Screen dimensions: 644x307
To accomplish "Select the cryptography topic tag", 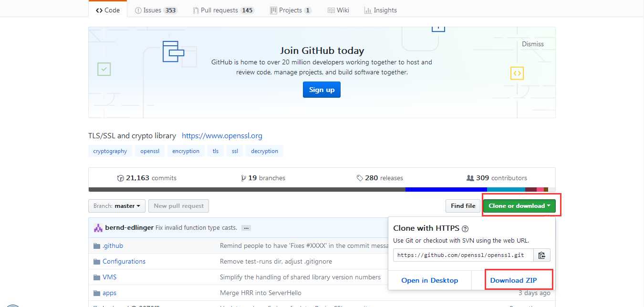I will coord(110,151).
